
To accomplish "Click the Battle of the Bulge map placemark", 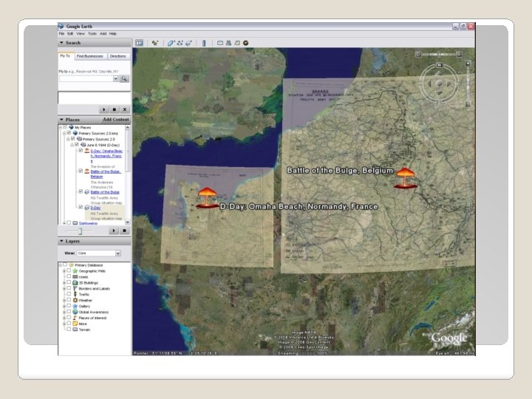I will click(404, 177).
